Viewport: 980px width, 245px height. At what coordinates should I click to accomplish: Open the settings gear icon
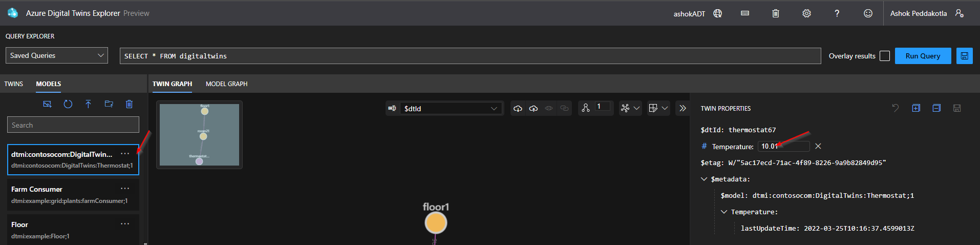tap(806, 13)
